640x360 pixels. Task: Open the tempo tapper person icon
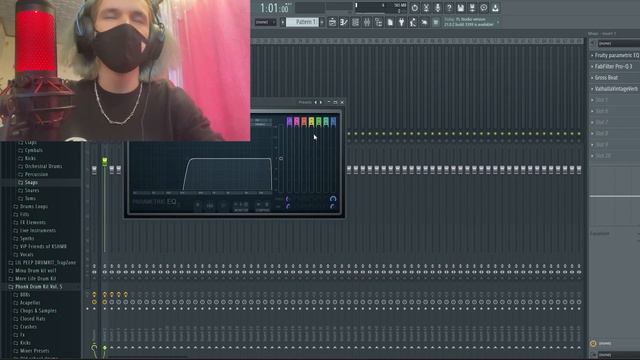(x=413, y=22)
